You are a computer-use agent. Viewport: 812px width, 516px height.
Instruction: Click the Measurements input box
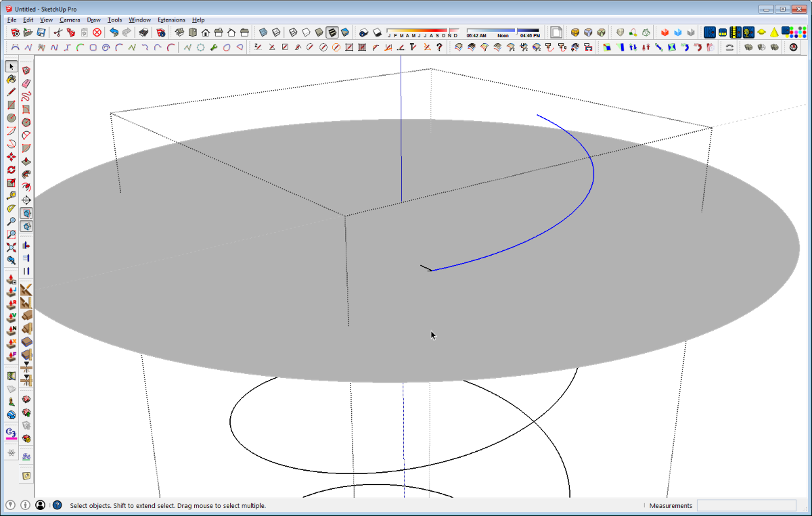point(746,505)
